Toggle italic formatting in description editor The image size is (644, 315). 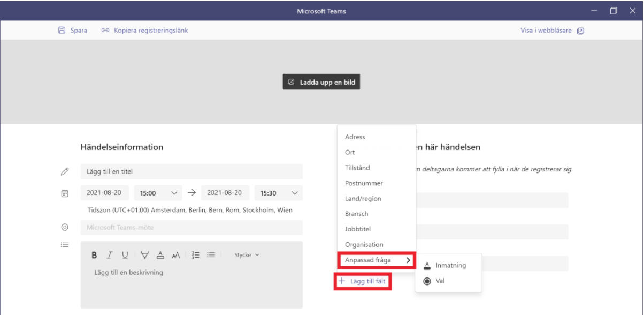pos(110,256)
